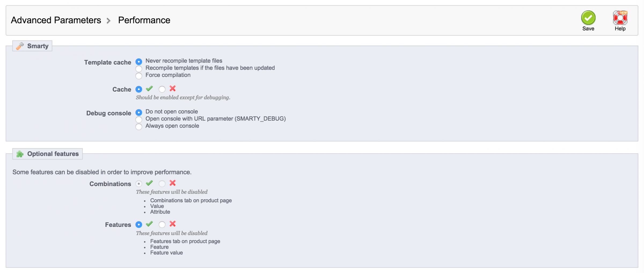Viewport: 644px width, 273px height.
Task: Click the green check next to Cache
Action: (149, 88)
